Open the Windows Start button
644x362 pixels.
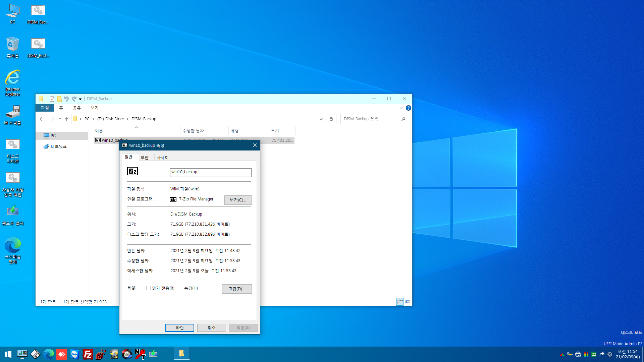pyautogui.click(x=8, y=354)
